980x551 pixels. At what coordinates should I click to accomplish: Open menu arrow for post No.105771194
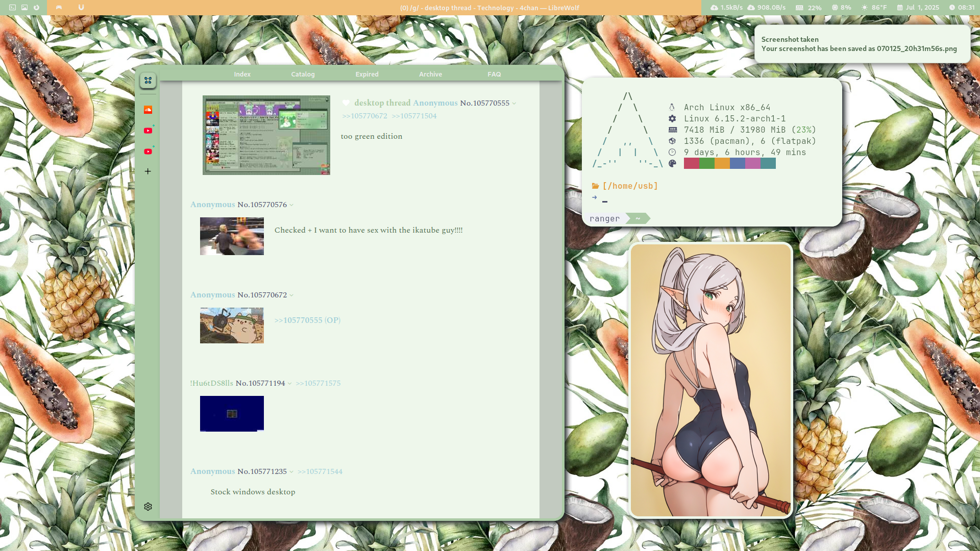point(289,384)
